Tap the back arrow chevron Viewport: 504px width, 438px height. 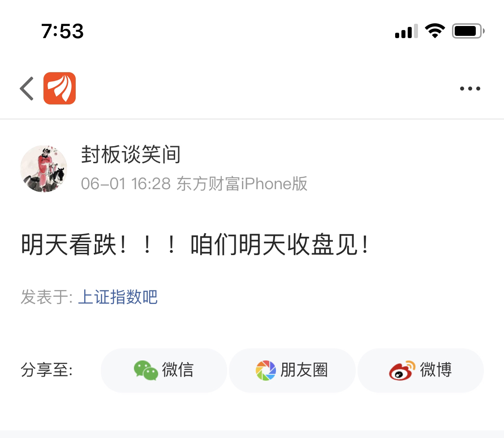coord(27,88)
